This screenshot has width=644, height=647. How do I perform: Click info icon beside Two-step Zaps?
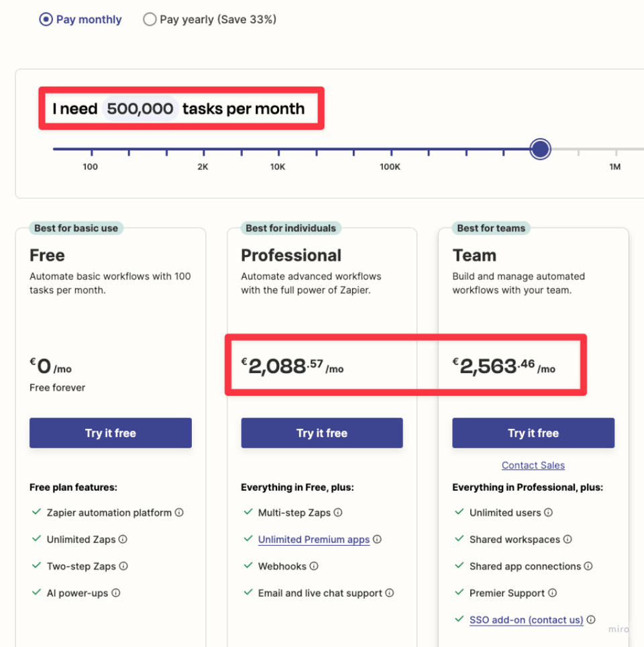[x=123, y=566]
